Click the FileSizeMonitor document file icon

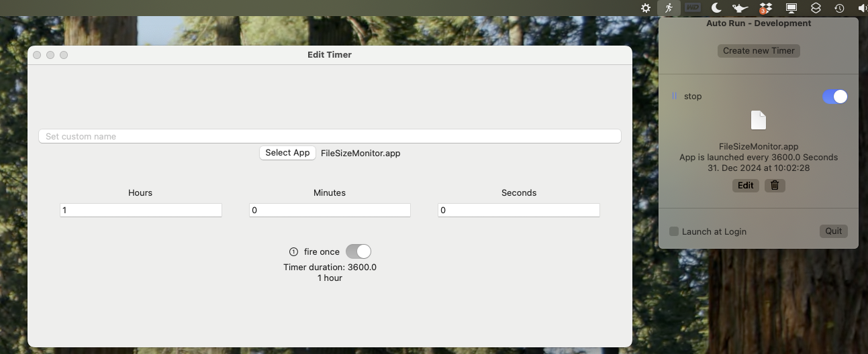758,120
